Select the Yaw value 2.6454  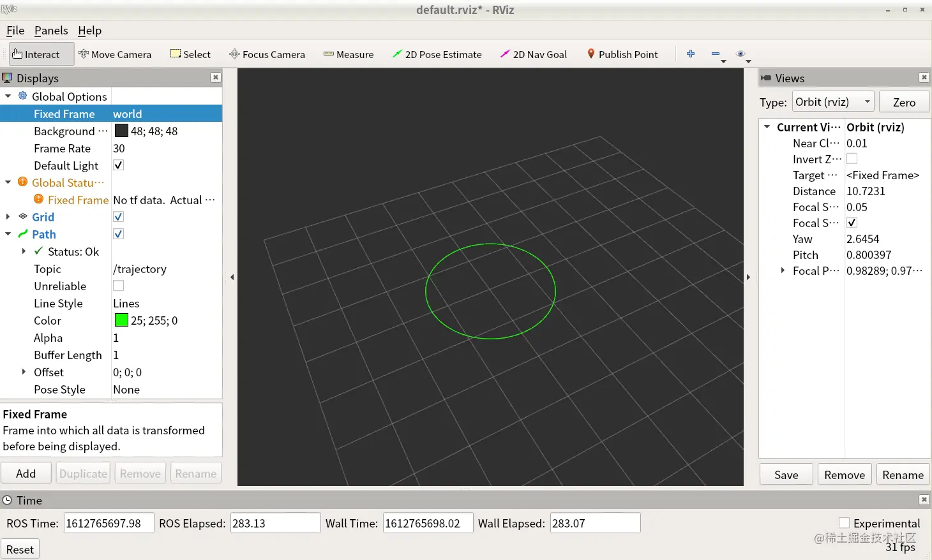862,239
